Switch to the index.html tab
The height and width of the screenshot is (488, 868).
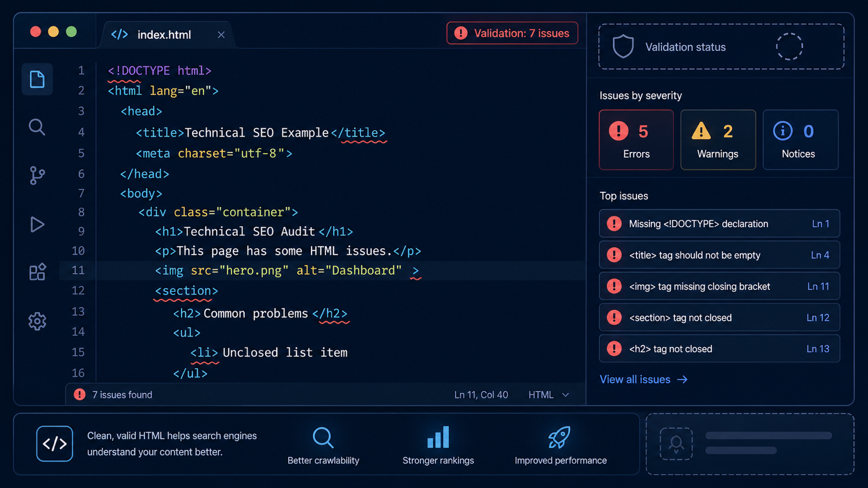[x=167, y=35]
